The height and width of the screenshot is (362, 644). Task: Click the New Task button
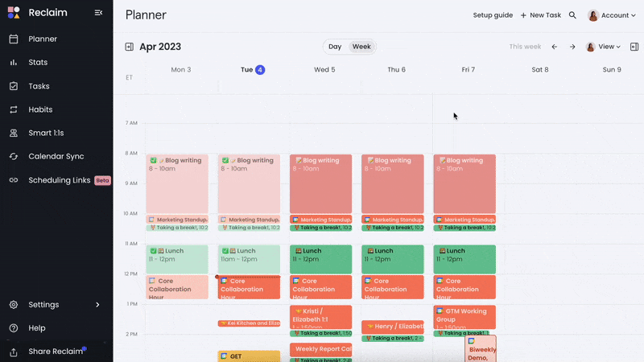(x=540, y=15)
